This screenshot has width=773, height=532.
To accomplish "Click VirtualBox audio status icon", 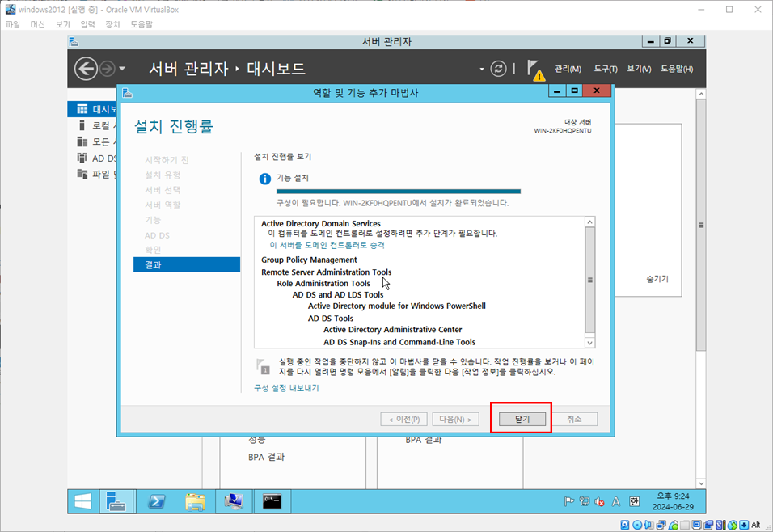I will [648, 525].
